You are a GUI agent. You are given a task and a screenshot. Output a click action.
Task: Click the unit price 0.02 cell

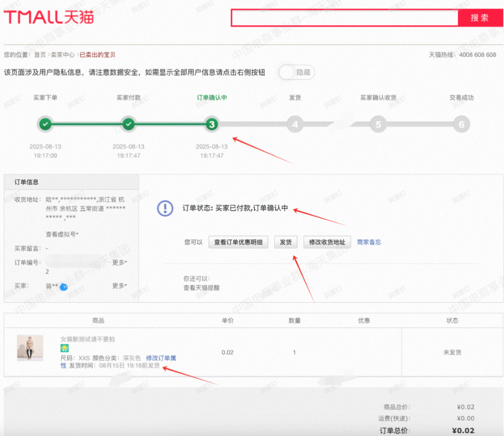(227, 352)
